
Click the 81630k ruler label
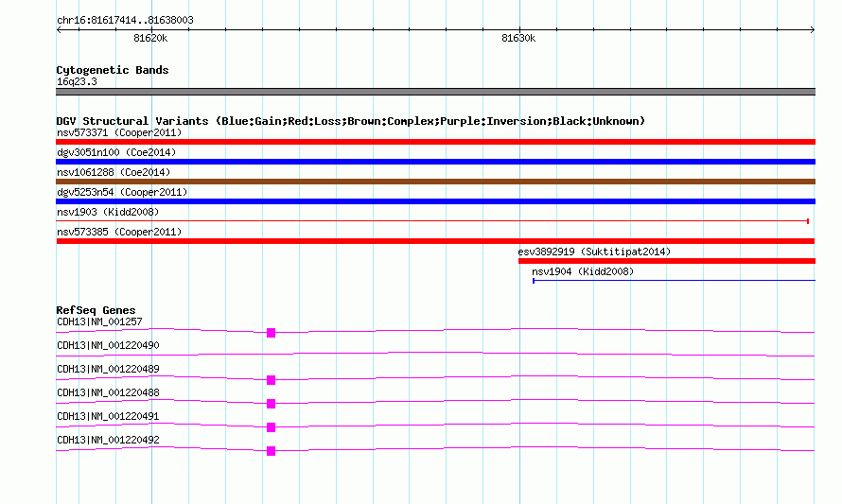[x=518, y=38]
